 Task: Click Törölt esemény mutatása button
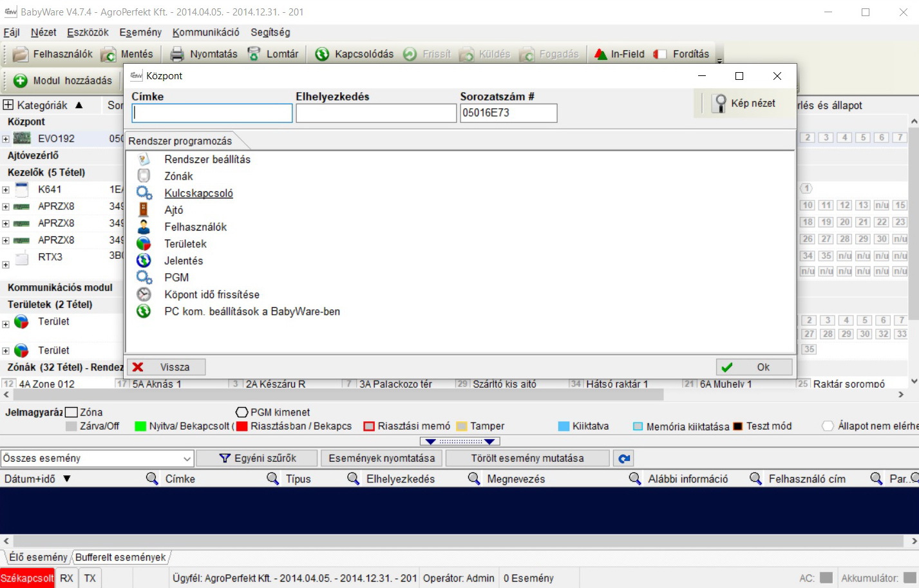[527, 458]
